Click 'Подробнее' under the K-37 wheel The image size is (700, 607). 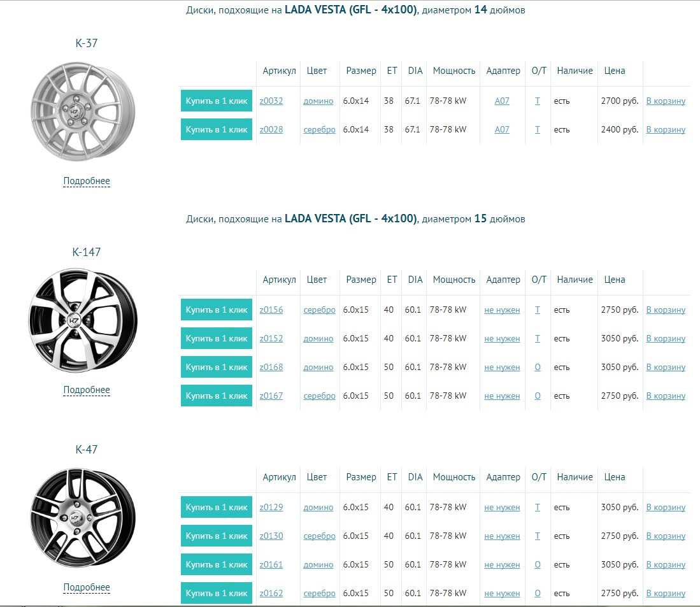tap(87, 181)
